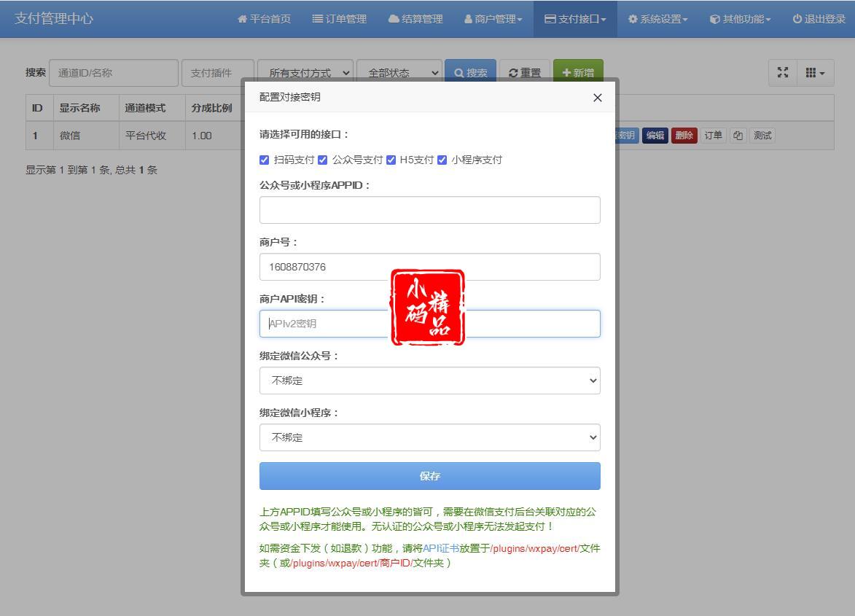
Task: Click the 编辑 button in row 1
Action: click(655, 135)
